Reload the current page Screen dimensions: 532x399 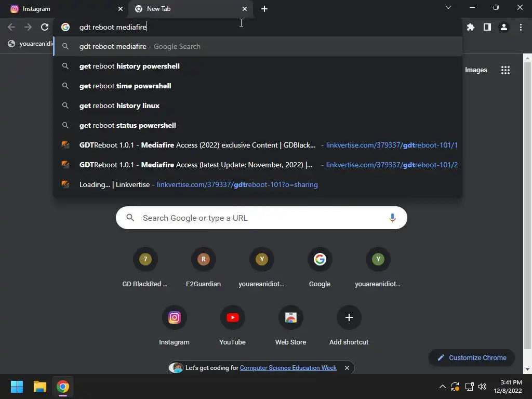coord(45,27)
